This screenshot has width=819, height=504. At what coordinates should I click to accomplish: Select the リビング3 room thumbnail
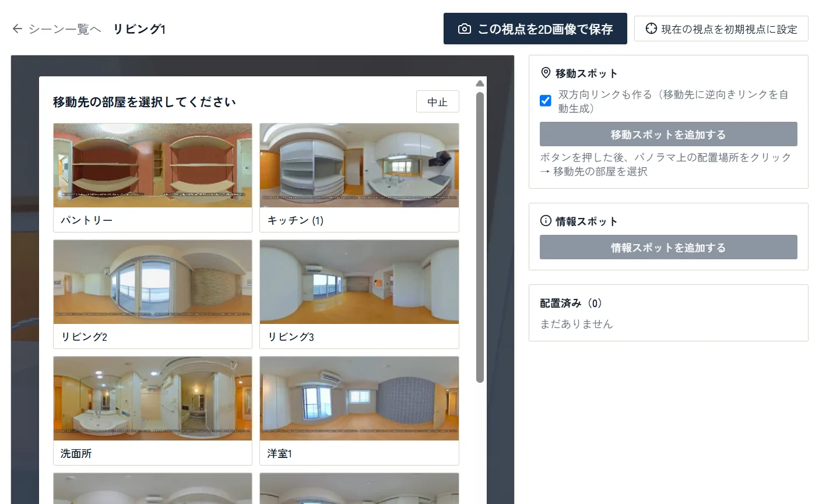tap(359, 282)
